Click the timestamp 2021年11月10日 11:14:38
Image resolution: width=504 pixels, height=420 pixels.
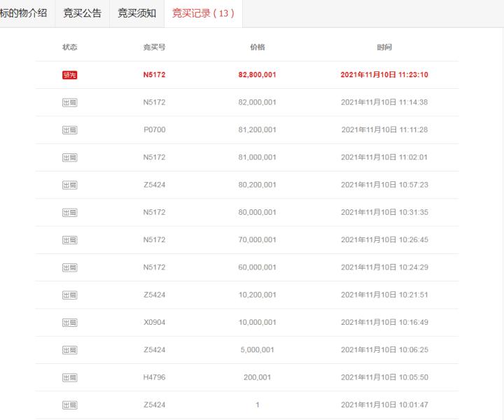pos(384,102)
